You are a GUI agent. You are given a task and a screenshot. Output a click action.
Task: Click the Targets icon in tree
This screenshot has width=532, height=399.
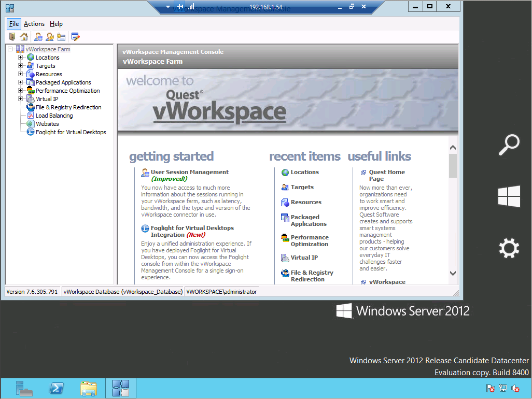tap(31, 65)
